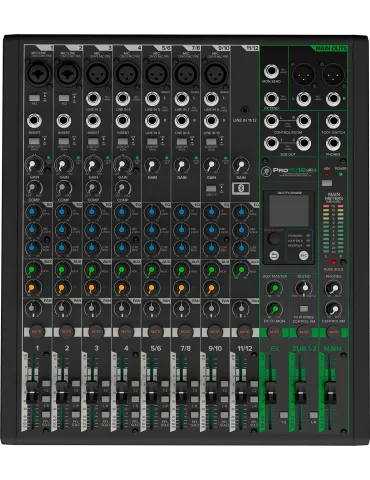The width and height of the screenshot is (370, 480).
Task: Click the 1-2 assign button beside channel 1 fader
Action: click(46, 384)
